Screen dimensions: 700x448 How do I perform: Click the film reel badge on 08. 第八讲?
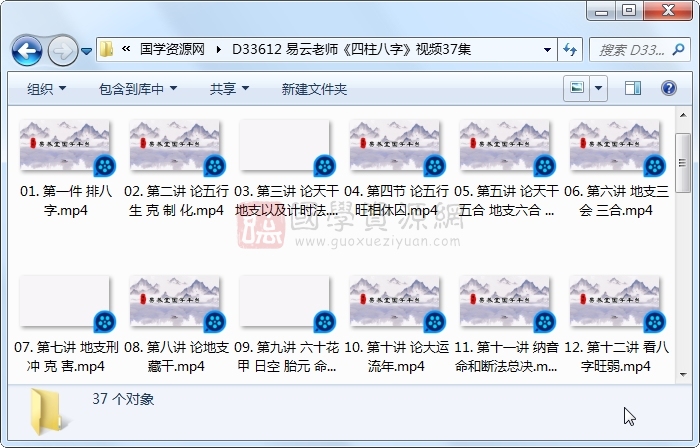coord(214,322)
